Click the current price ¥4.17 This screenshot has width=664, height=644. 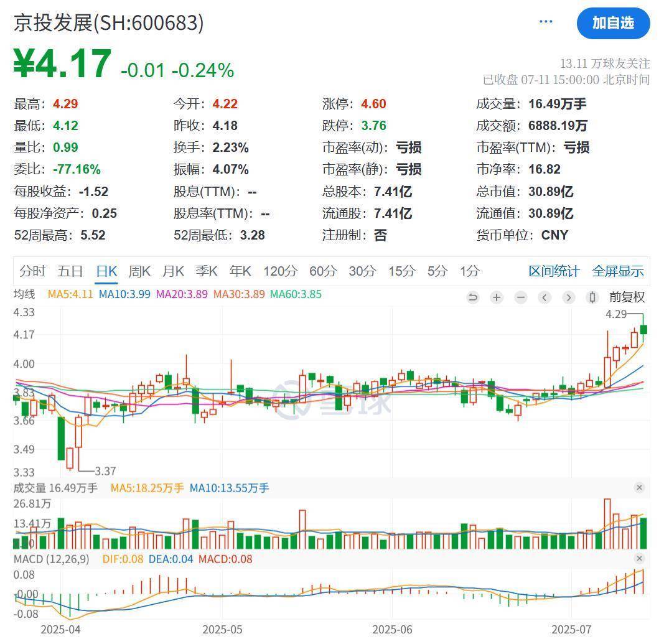coord(62,64)
